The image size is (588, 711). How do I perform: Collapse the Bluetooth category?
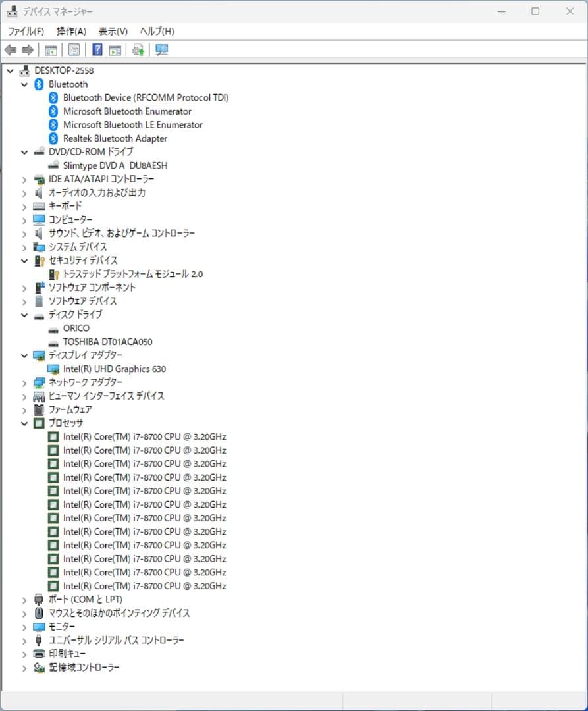pyautogui.click(x=24, y=84)
